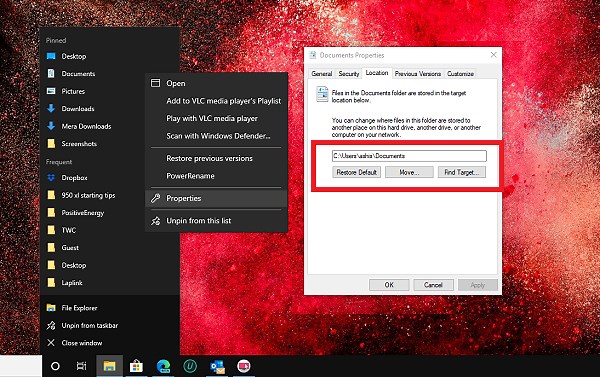
Task: Click the Documents path input field
Action: pos(409,156)
